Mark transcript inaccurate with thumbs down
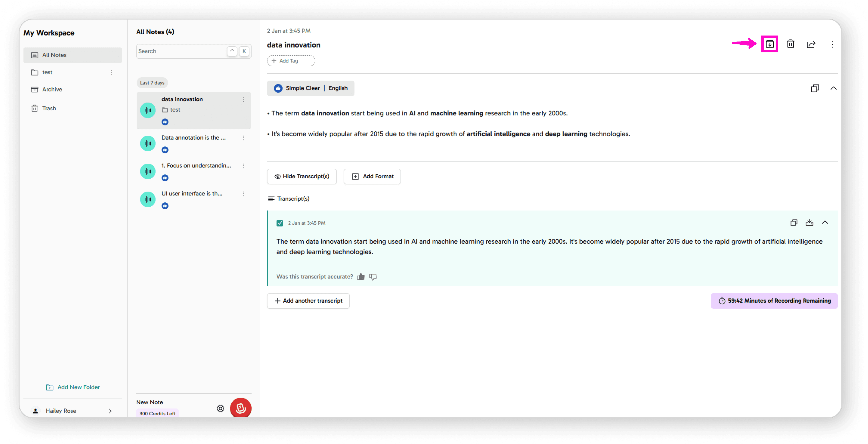 [373, 277]
